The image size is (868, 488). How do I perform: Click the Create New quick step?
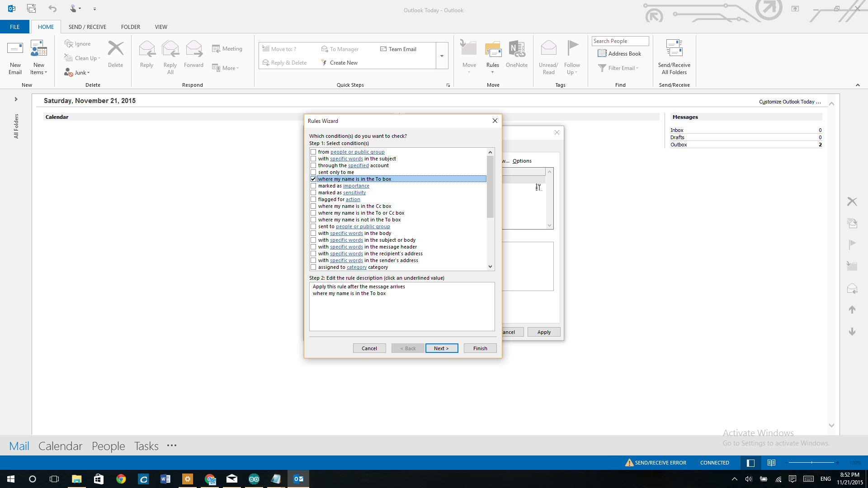click(x=339, y=62)
